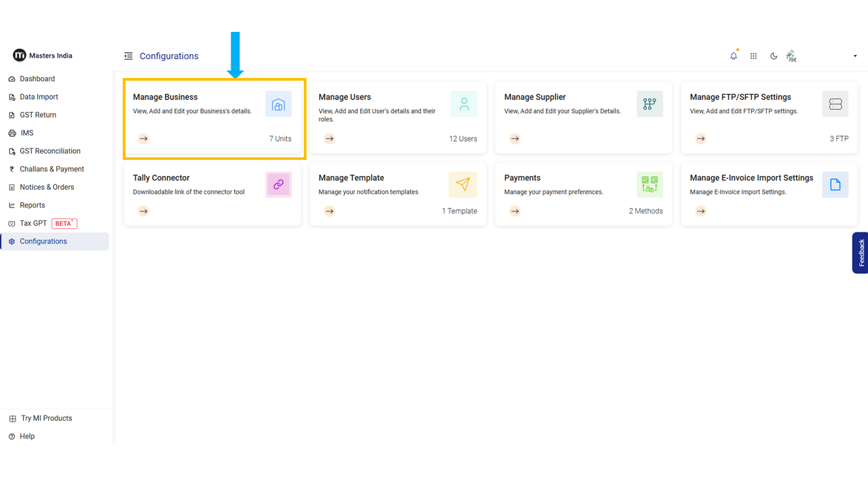The height and width of the screenshot is (488, 868).
Task: Open the apps grid icon
Action: (753, 56)
